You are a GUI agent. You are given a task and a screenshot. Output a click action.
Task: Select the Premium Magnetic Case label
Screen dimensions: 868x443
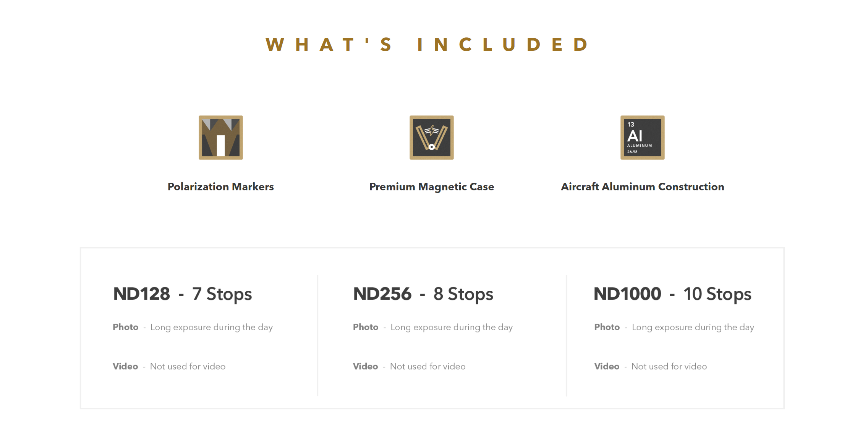(432, 187)
